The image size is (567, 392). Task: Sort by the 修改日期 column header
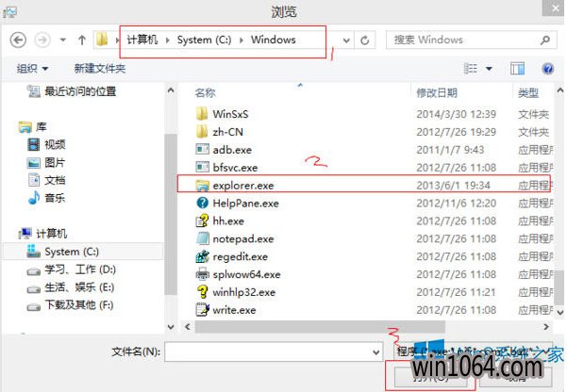point(437,93)
